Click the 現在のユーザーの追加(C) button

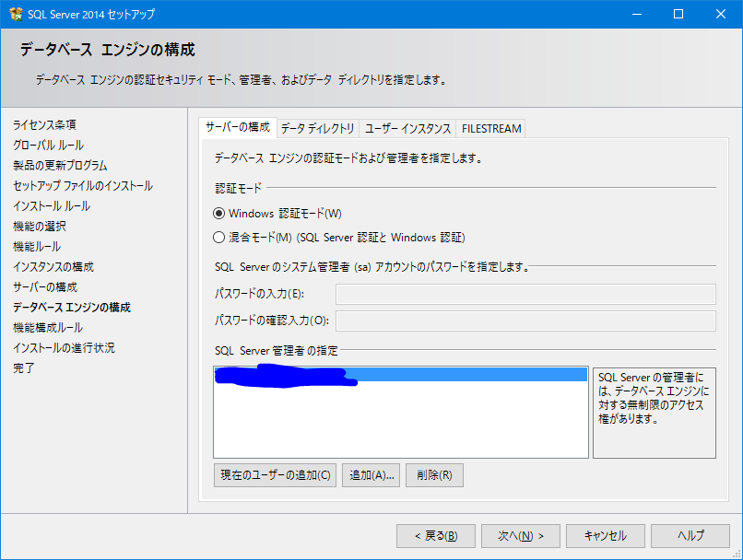pyautogui.click(x=275, y=474)
